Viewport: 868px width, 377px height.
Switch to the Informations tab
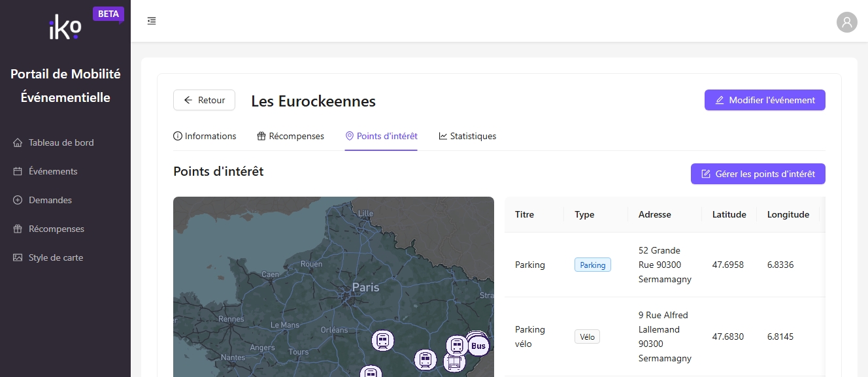[205, 136]
